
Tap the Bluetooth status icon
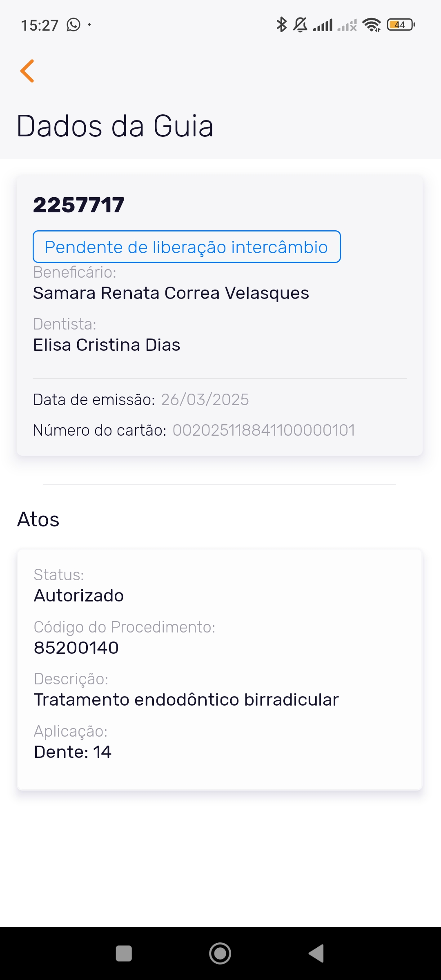click(281, 25)
